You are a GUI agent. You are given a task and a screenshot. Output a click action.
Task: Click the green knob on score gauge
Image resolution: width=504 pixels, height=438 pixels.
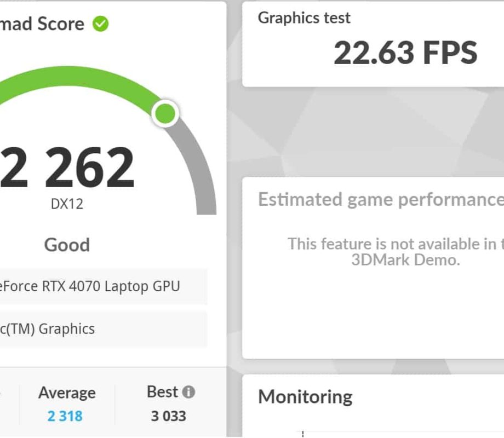165,113
